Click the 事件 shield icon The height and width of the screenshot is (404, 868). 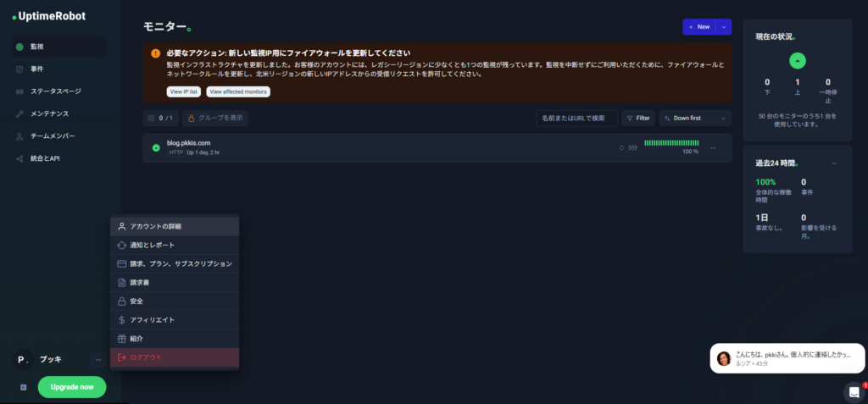pos(19,69)
